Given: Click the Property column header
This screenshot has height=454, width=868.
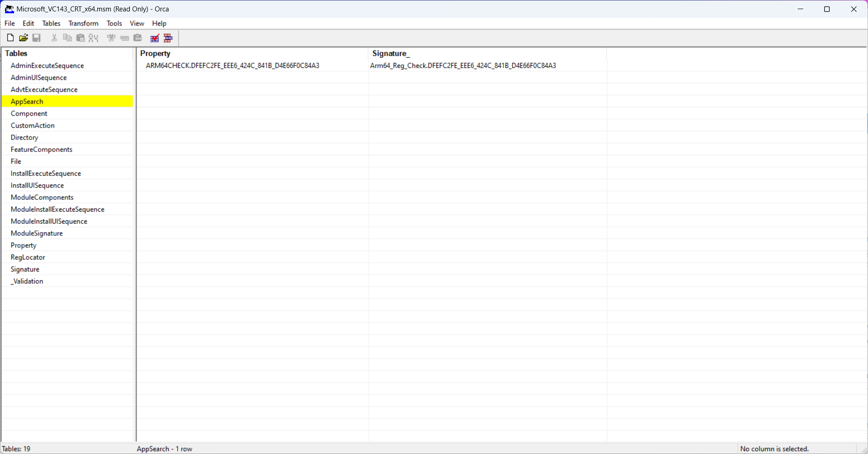Looking at the screenshot, I should point(253,53).
